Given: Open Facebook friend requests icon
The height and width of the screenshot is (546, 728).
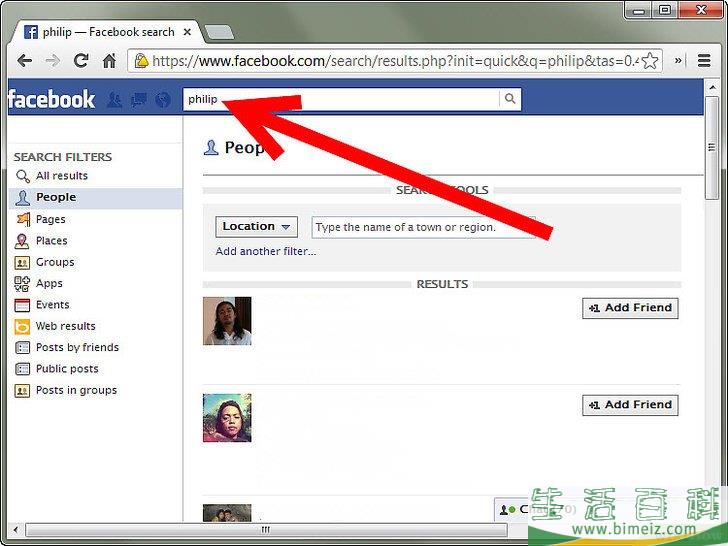Looking at the screenshot, I should 114,100.
